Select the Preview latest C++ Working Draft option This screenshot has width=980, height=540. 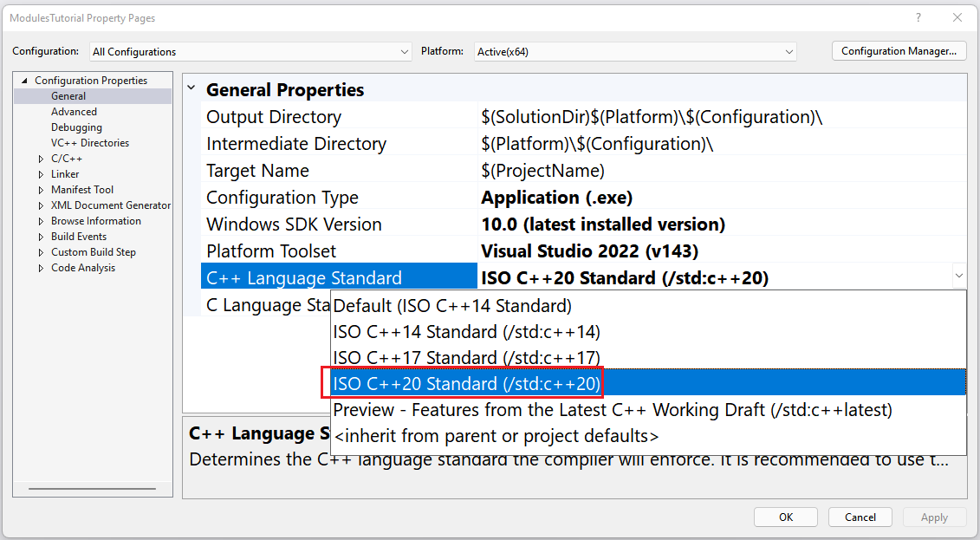(x=609, y=409)
